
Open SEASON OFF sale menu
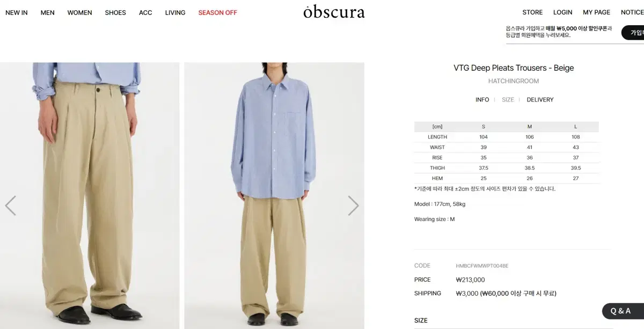coord(217,12)
